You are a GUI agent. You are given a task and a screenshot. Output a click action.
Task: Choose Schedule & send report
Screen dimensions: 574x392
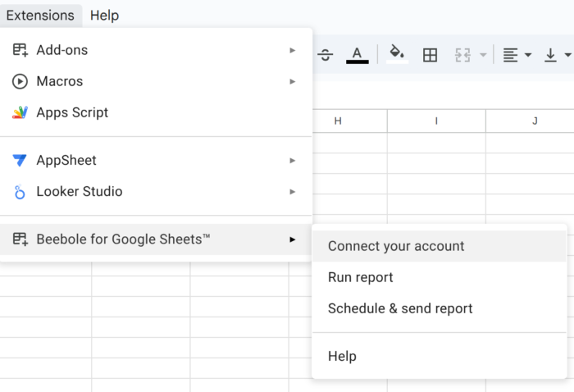[440, 308]
